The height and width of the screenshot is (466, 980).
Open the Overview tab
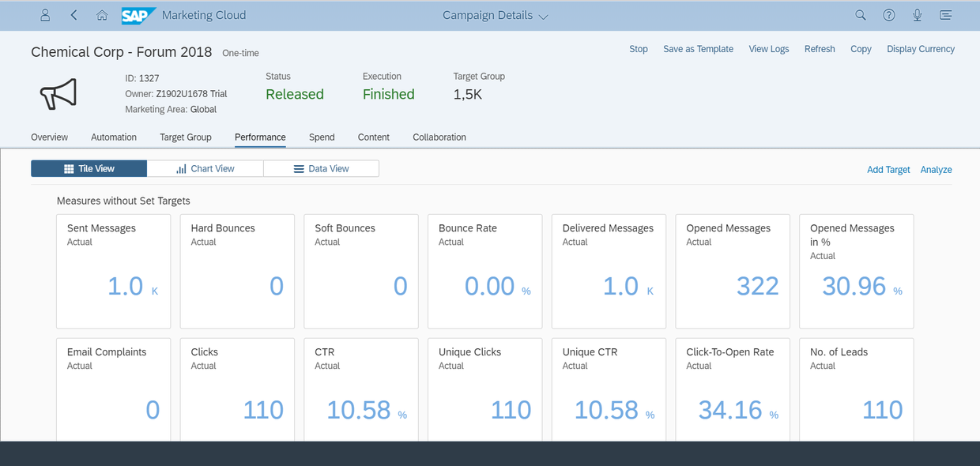(50, 137)
